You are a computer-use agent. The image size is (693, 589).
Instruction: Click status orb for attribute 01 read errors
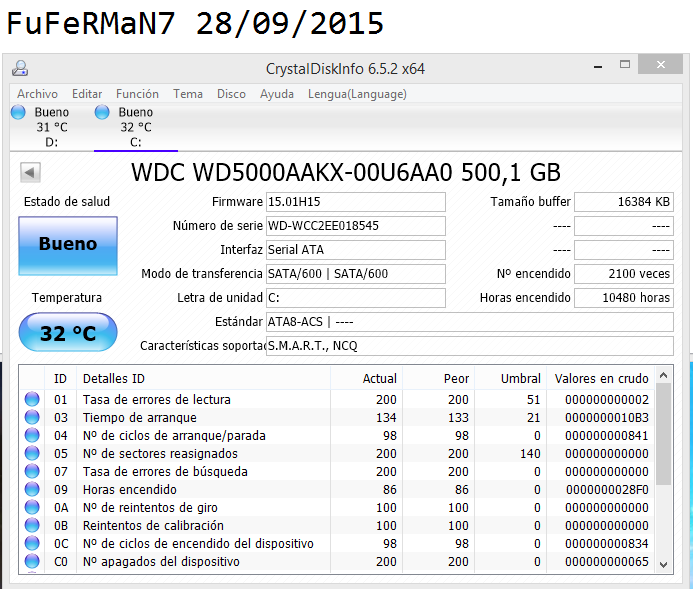[x=32, y=400]
